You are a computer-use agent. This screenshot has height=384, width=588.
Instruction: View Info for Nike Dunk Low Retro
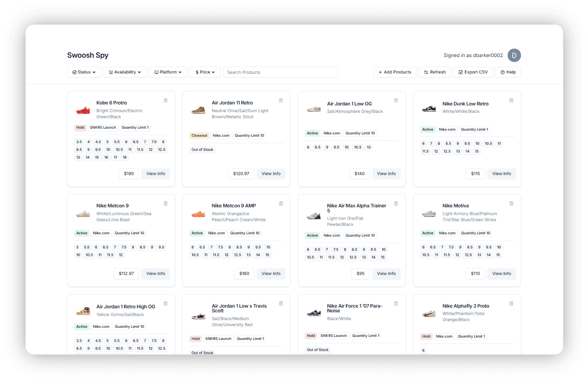pos(502,174)
